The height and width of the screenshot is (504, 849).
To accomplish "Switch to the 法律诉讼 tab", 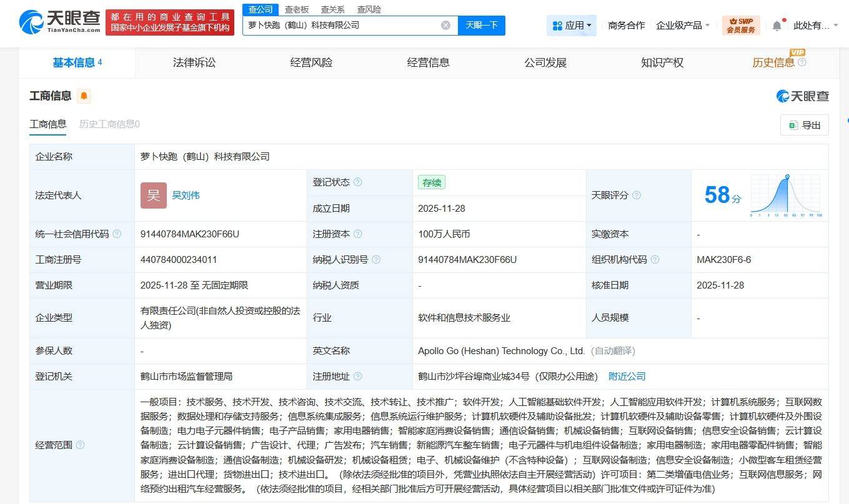I will click(194, 62).
